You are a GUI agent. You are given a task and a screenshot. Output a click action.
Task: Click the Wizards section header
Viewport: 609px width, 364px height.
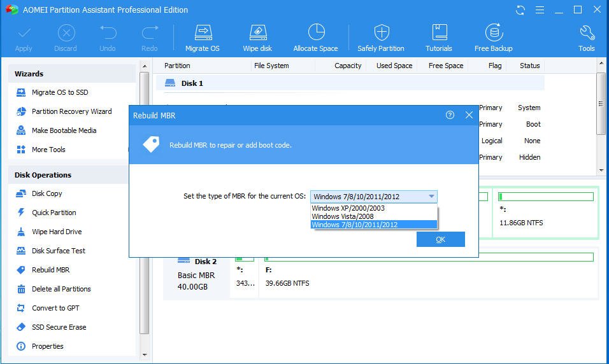(71, 74)
